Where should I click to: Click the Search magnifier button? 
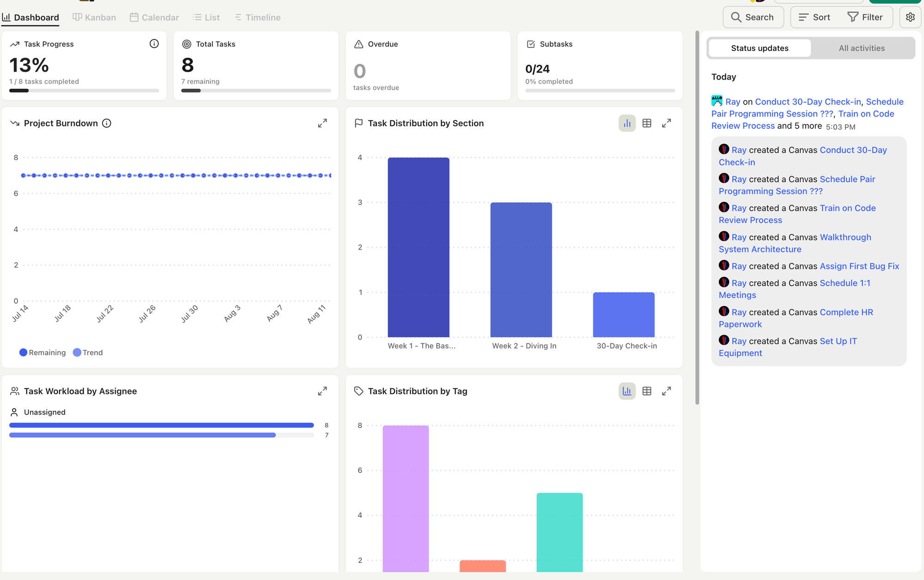tap(753, 17)
